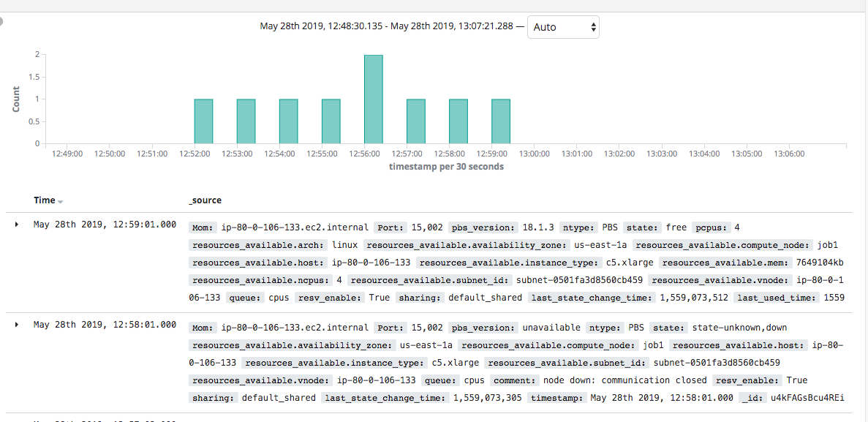The image size is (868, 422).
Task: Click the _source column header
Action: tap(205, 200)
